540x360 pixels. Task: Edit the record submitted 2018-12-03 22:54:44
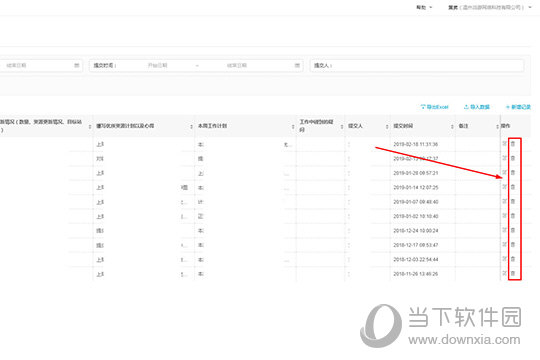(505, 259)
